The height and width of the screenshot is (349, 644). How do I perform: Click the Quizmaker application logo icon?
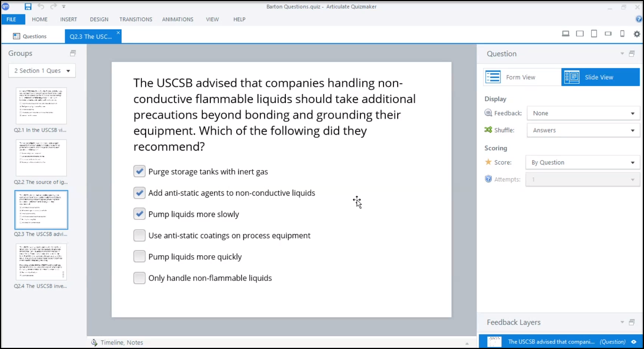[6, 7]
